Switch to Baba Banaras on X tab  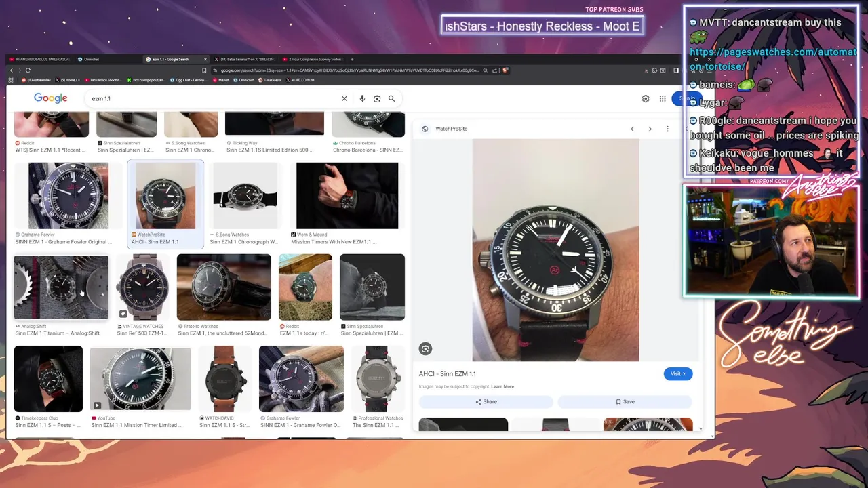pos(243,60)
